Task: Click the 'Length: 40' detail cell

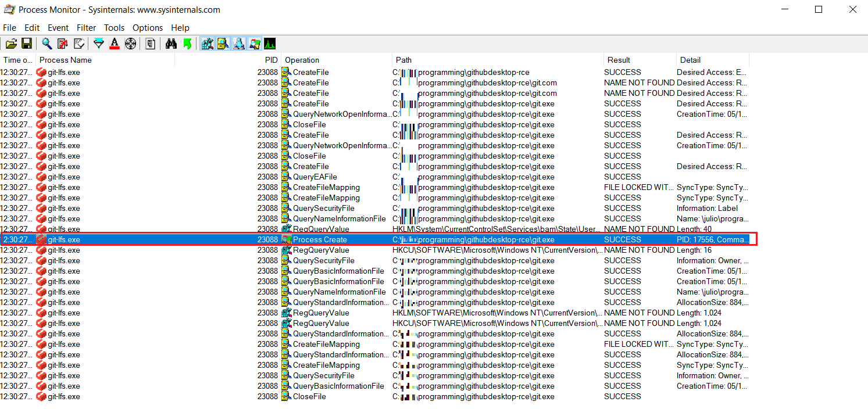Action: (695, 229)
